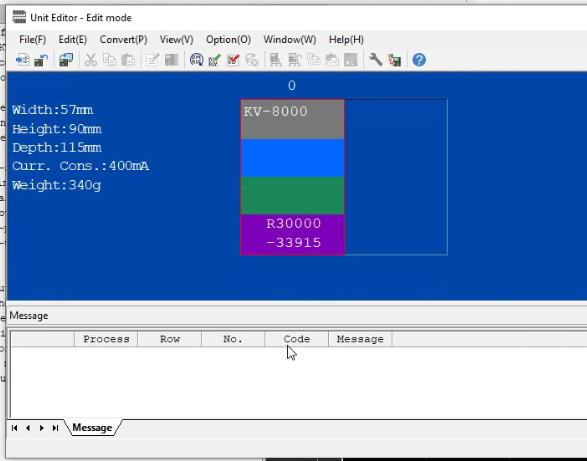The height and width of the screenshot is (461, 587).
Task: Click the red checkmark checkbox icon
Action: tap(233, 60)
